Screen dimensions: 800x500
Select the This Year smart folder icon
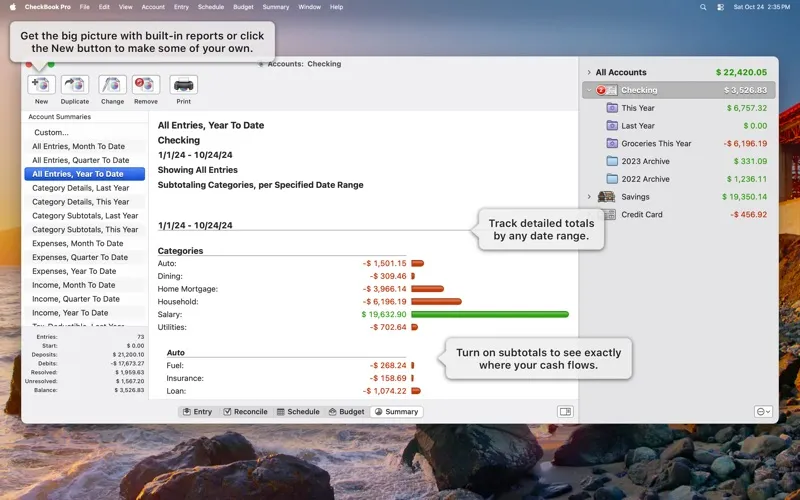[612, 108]
